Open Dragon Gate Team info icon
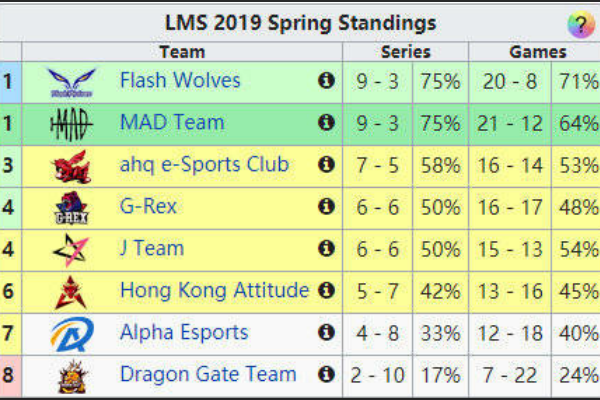600x400 pixels. click(326, 374)
